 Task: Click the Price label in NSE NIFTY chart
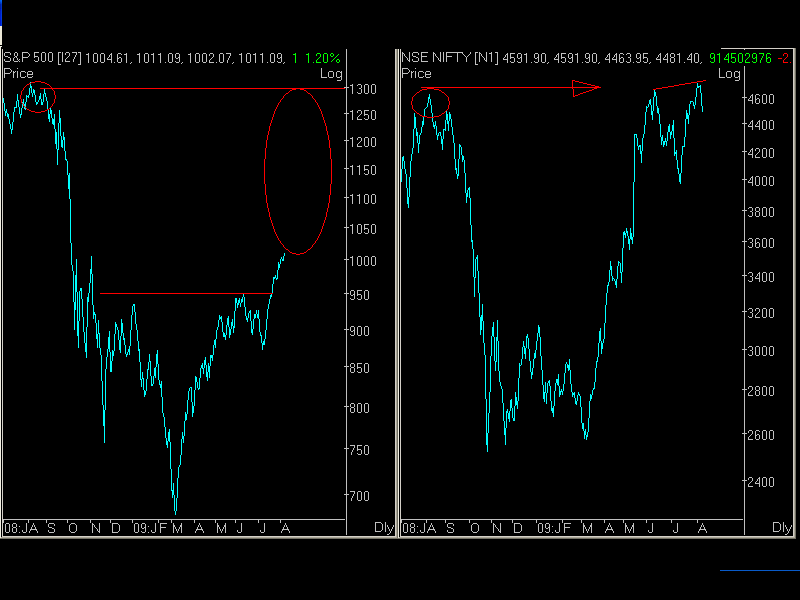point(416,73)
